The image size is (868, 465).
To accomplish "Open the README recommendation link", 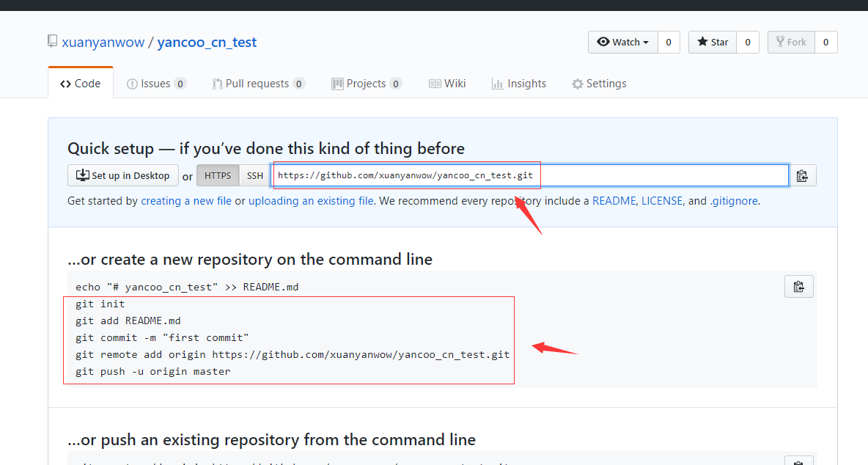I will coord(614,201).
